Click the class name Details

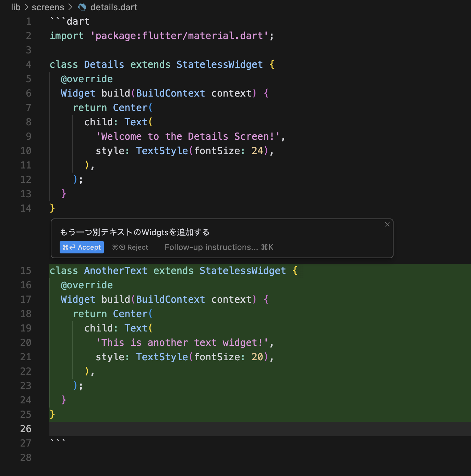pyautogui.click(x=104, y=65)
